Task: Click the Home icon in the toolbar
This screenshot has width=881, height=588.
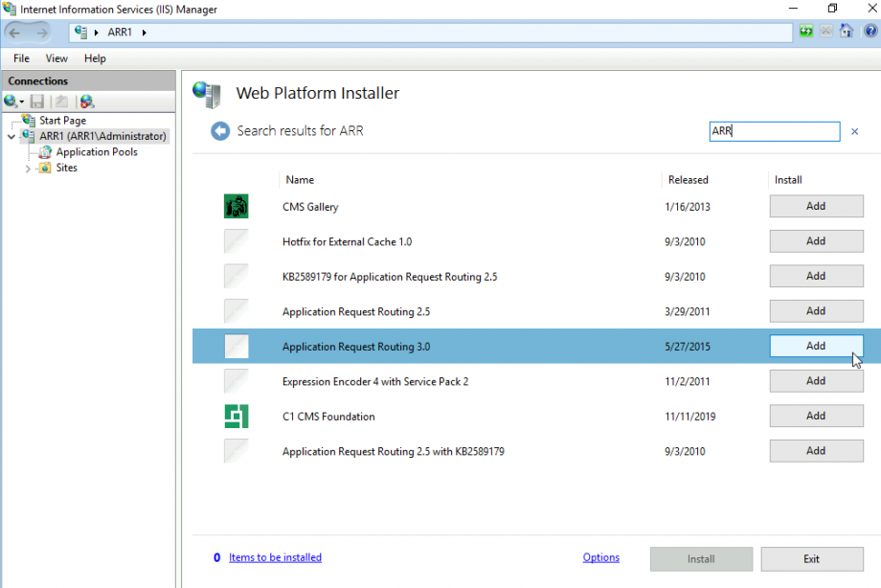Action: coord(846,32)
